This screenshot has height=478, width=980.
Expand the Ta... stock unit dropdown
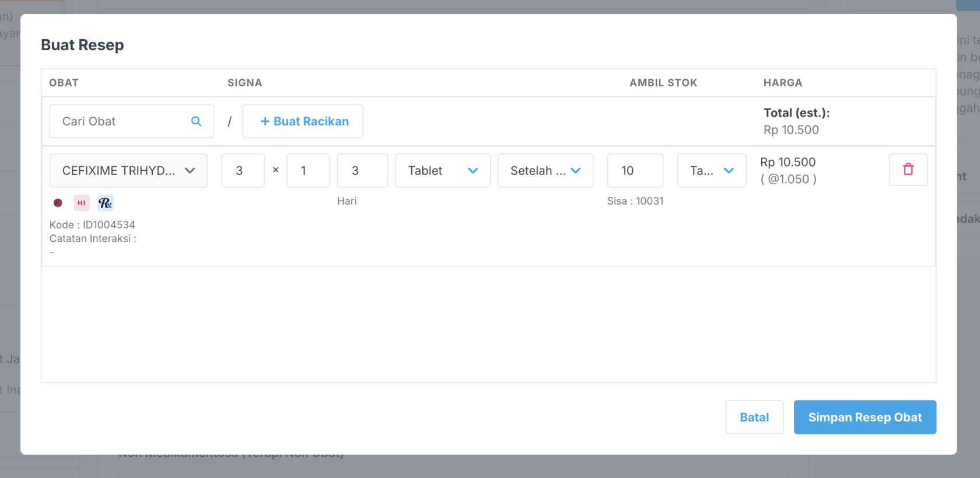(x=712, y=171)
